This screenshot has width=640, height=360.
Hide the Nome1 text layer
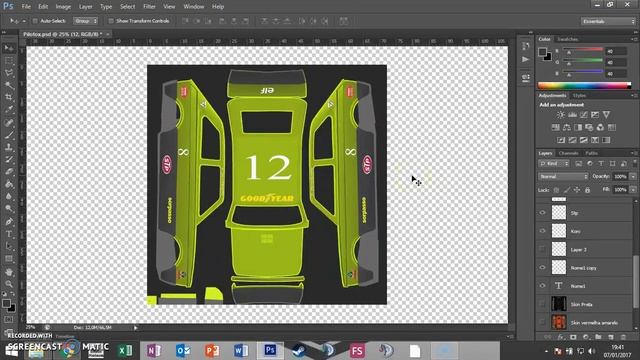(542, 286)
